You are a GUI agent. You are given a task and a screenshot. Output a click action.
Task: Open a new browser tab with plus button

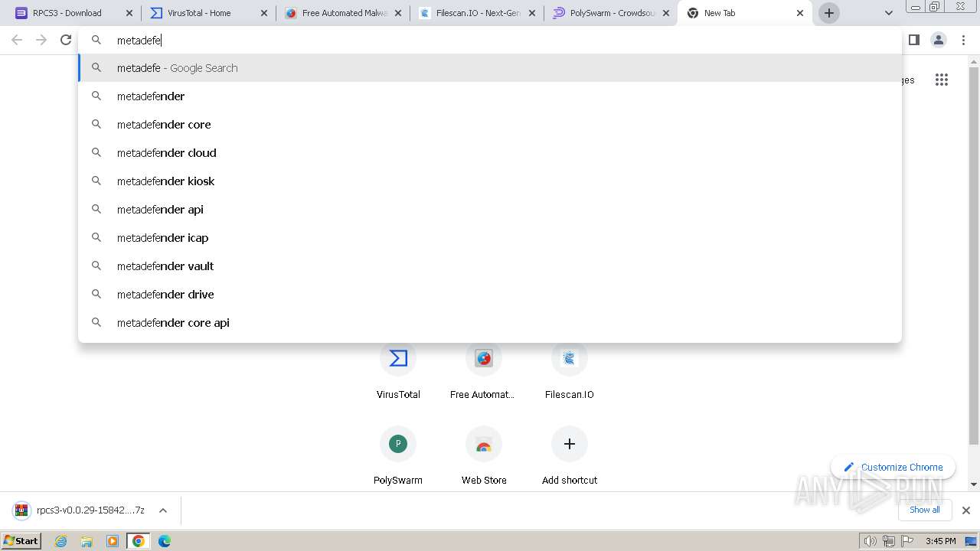tap(829, 13)
